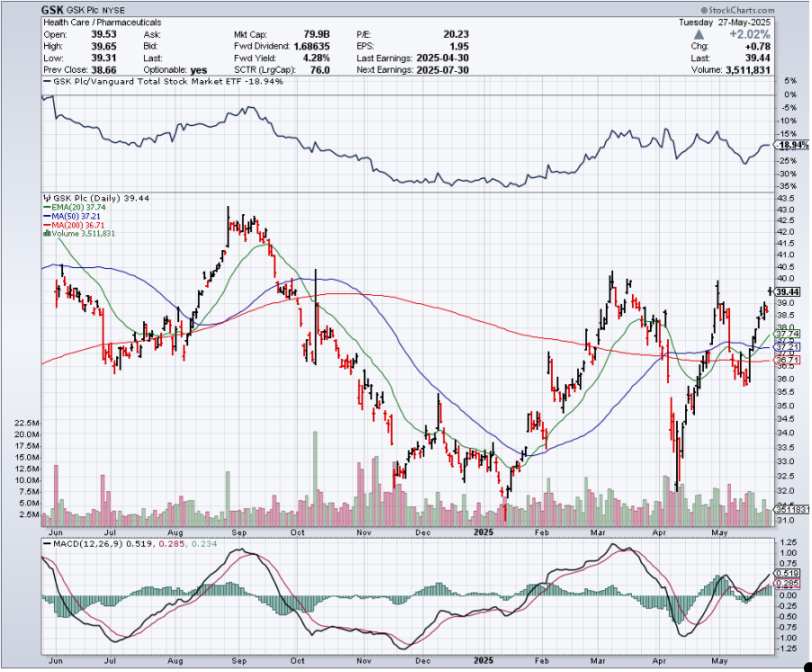Image resolution: width=812 pixels, height=672 pixels.
Task: Click the Low value 39.31
Action: tap(104, 58)
